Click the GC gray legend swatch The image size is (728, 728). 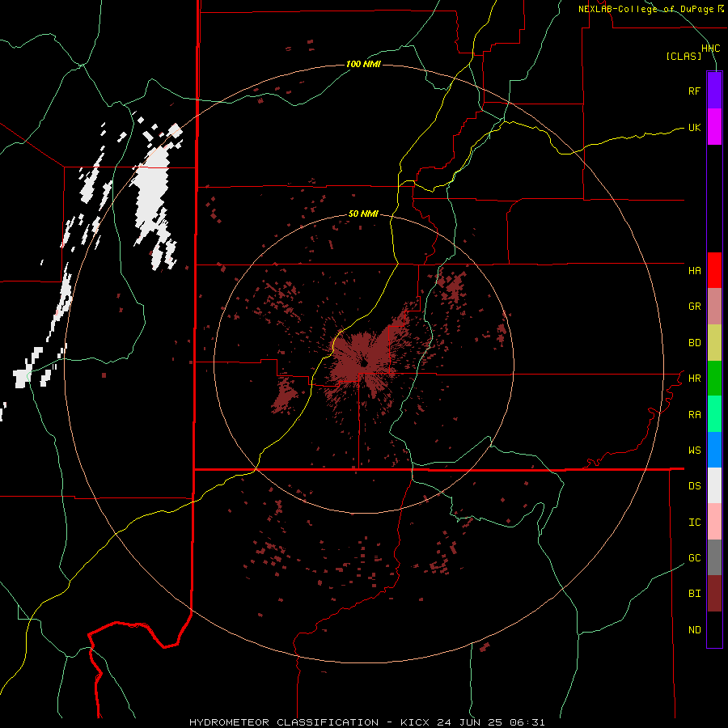click(714, 557)
